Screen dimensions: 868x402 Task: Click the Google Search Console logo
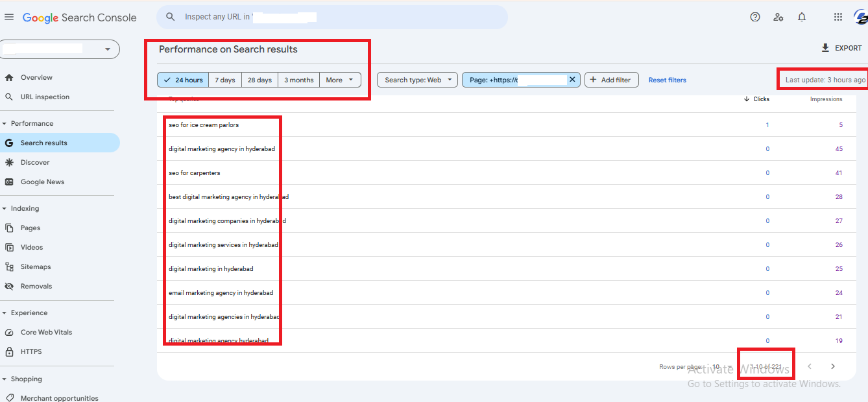pos(80,18)
